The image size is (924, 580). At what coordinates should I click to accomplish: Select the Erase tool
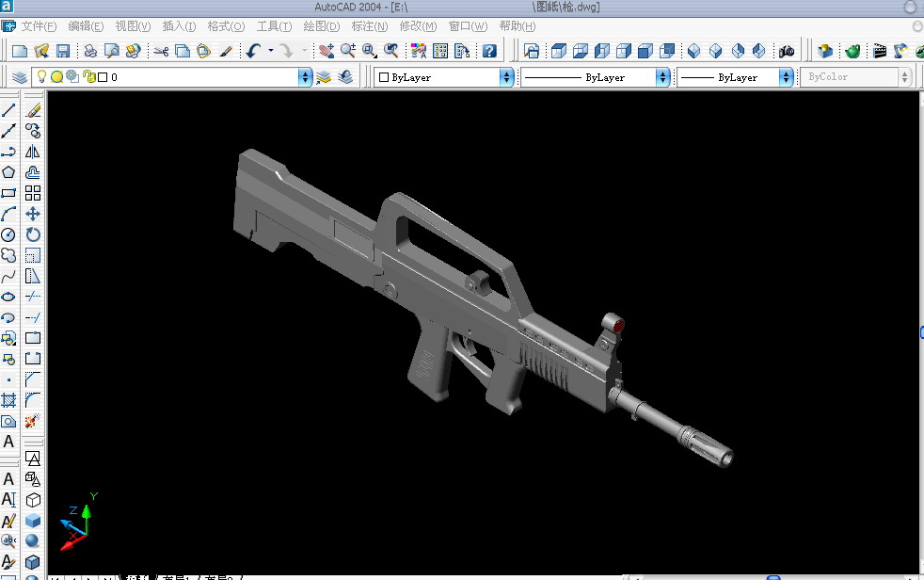pos(33,110)
